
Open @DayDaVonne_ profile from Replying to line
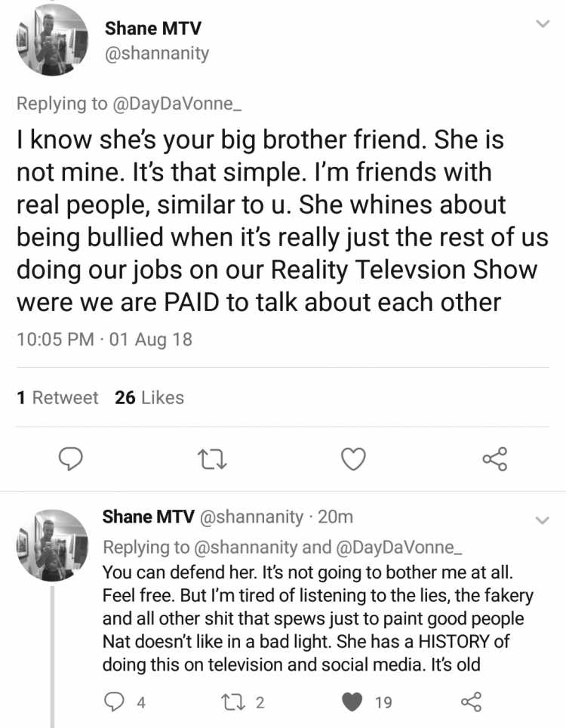pos(177,103)
